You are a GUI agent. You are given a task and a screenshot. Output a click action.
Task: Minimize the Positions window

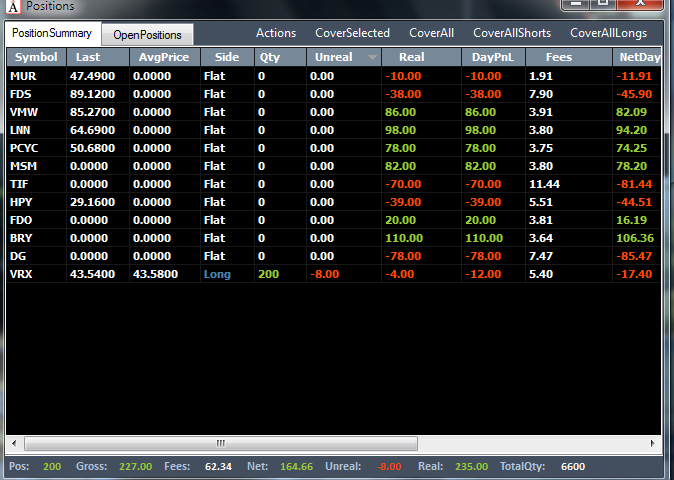tap(576, 4)
